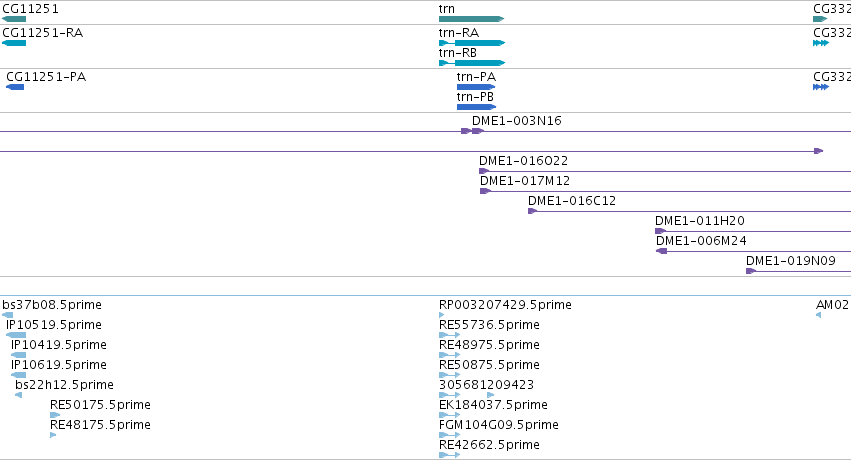
Task: Click the IP10419.5prime label
Action: click(x=59, y=345)
